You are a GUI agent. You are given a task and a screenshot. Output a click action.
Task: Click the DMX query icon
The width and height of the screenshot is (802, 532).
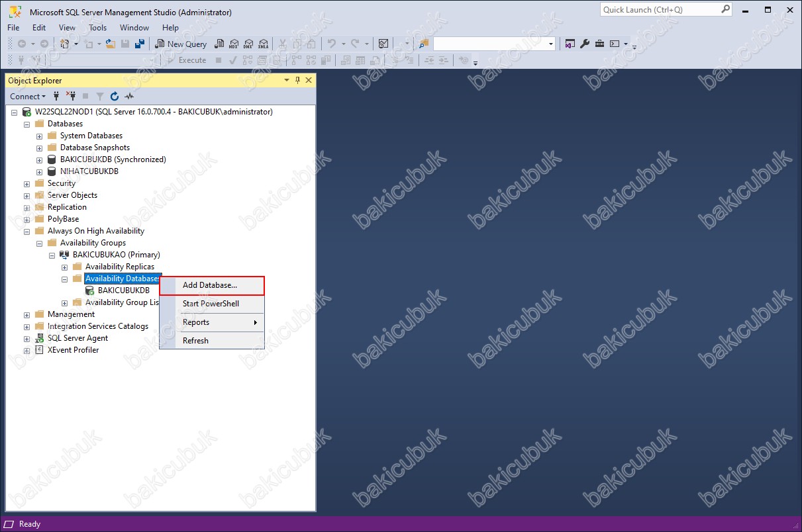point(248,44)
